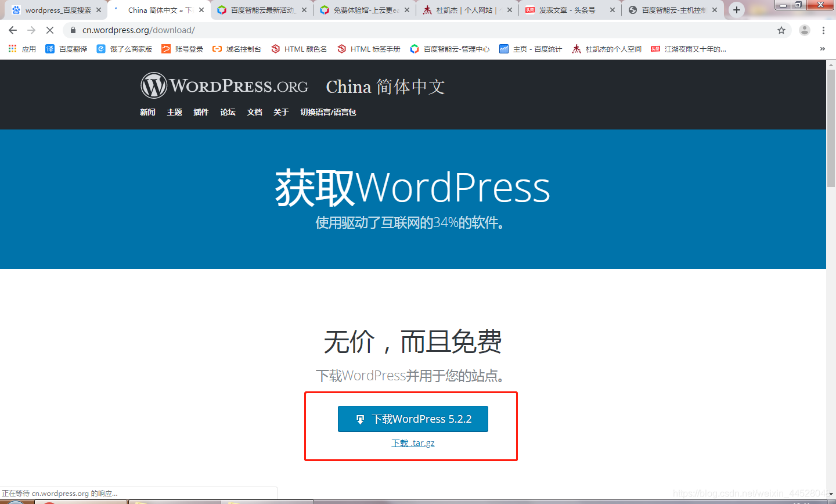Click the 获取WordPress heading
This screenshot has height=504, width=836.
click(x=413, y=188)
